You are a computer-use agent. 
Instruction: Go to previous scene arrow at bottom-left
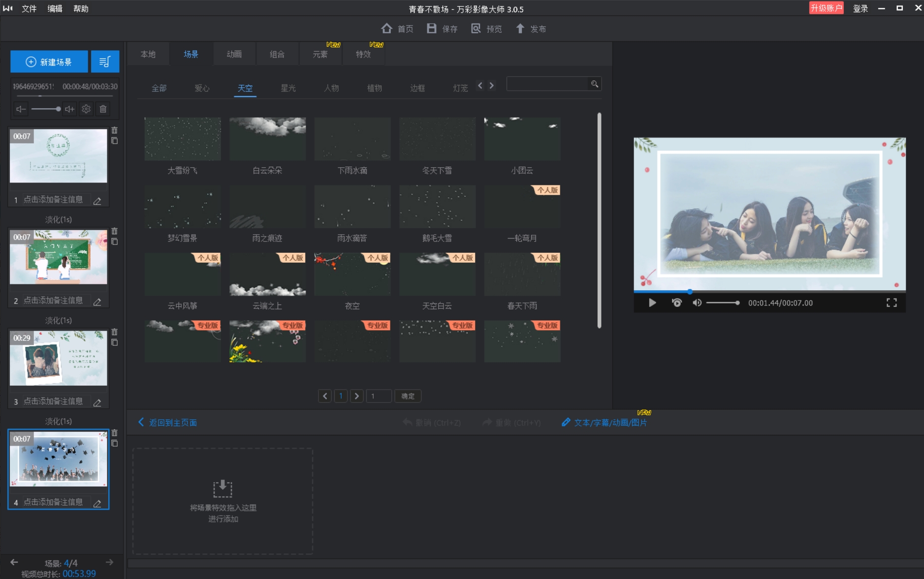pos(14,562)
